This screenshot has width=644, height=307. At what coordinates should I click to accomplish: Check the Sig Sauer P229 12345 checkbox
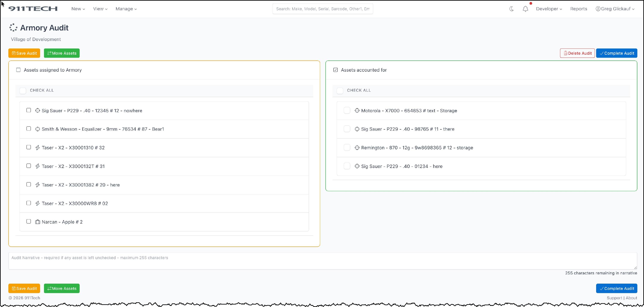(29, 110)
